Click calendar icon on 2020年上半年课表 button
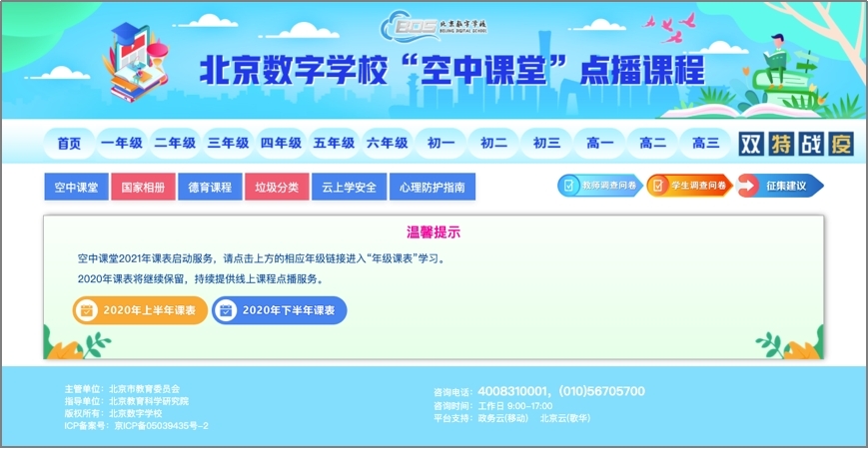The height and width of the screenshot is (449, 868). point(88,310)
